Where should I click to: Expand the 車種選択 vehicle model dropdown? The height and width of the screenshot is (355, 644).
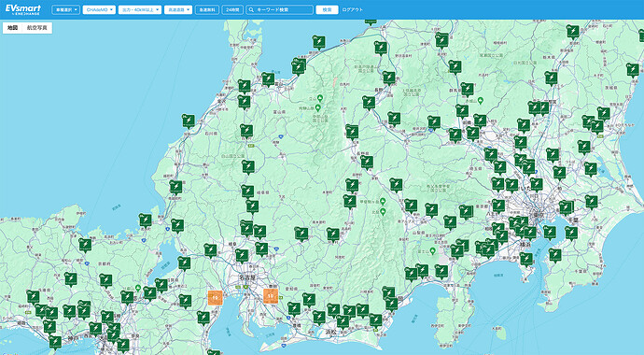(x=65, y=10)
